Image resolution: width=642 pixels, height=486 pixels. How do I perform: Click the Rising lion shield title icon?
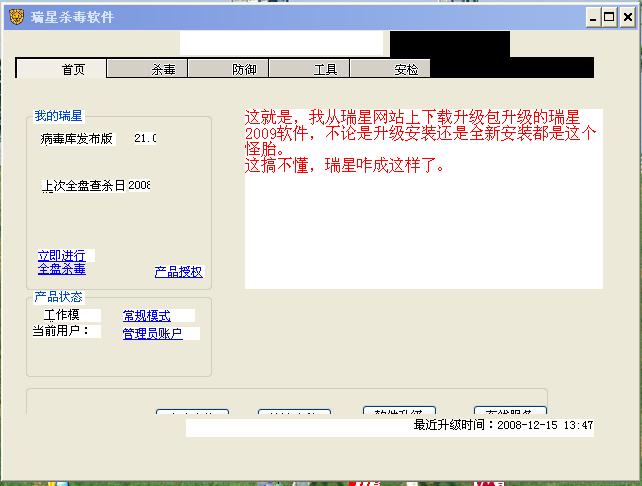[17, 17]
